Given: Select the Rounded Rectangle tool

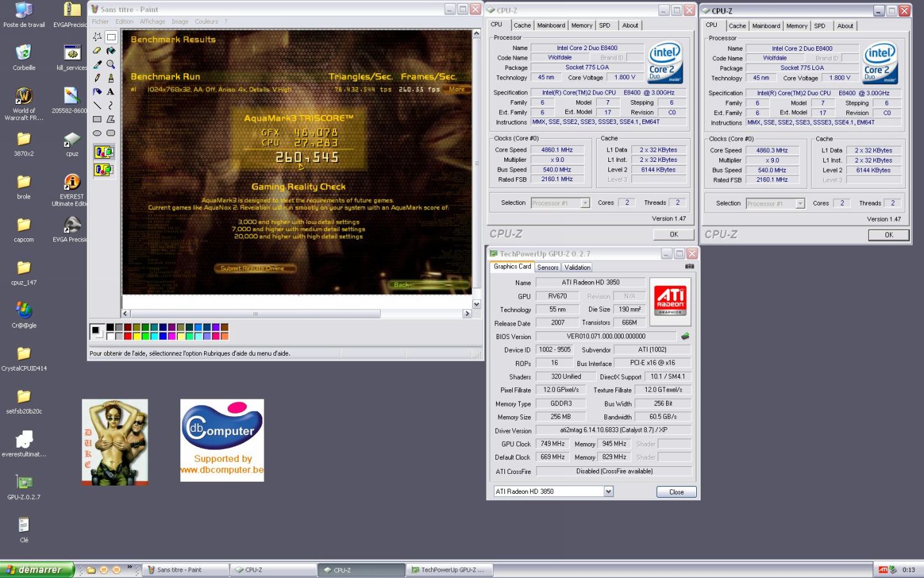Looking at the screenshot, I should [110, 133].
